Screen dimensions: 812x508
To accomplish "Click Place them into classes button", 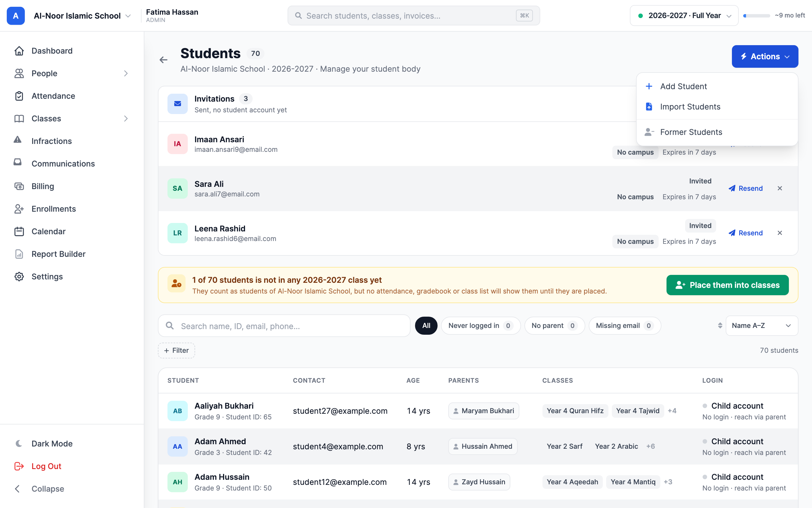I will [727, 285].
